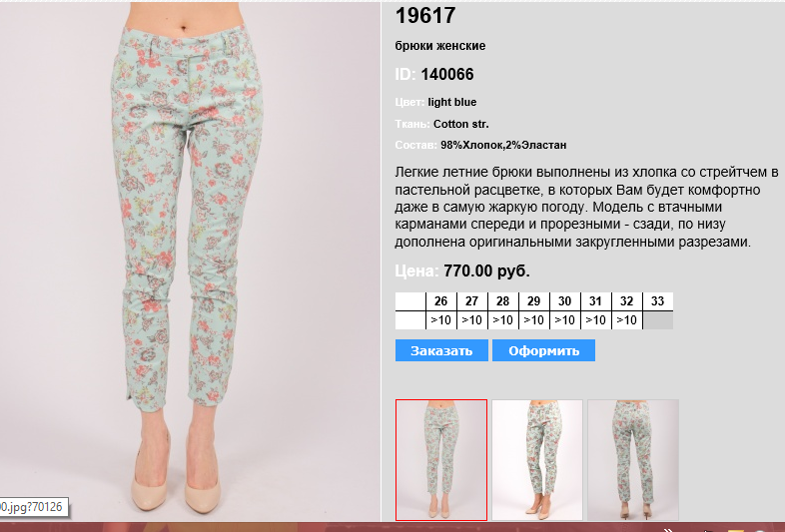
Task: Select size 27 header in size table
Action: 472,301
